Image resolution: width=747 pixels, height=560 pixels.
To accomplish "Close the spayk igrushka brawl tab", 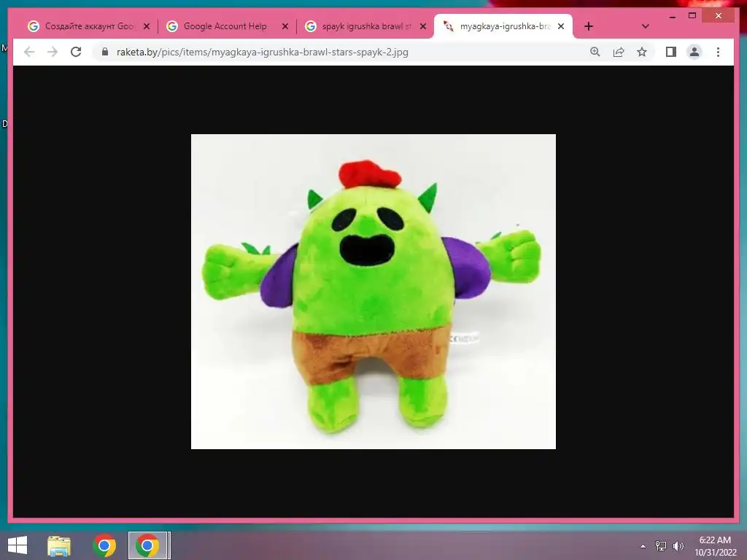I will coord(422,26).
